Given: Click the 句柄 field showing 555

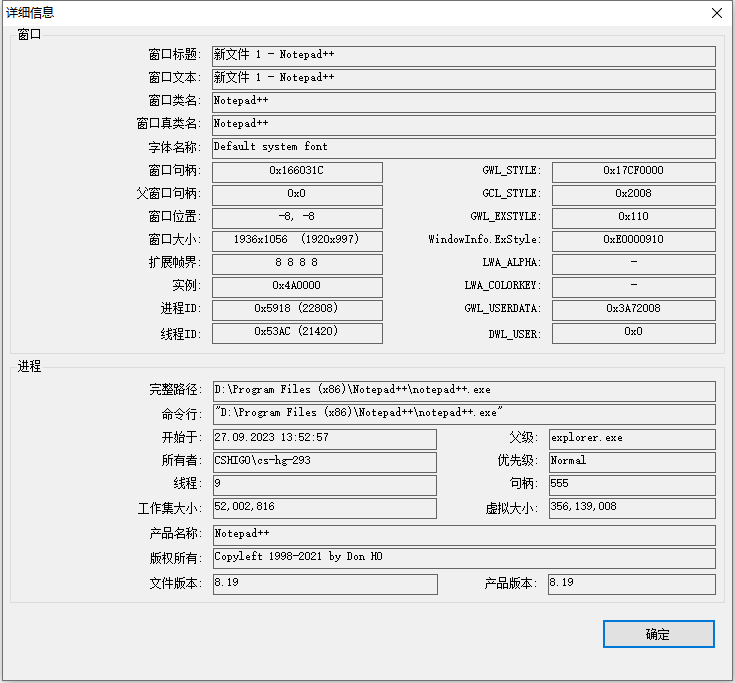Looking at the screenshot, I should 632,485.
